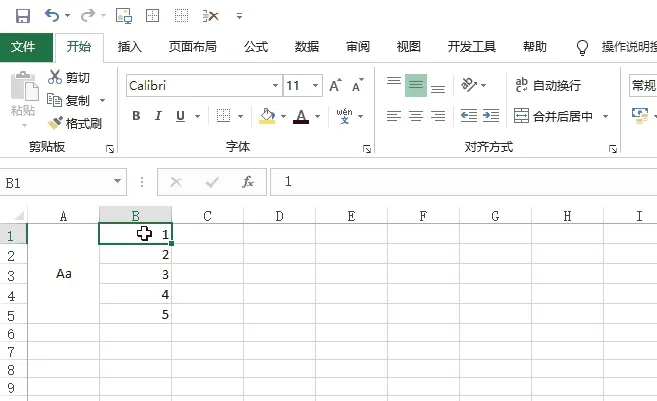The width and height of the screenshot is (657, 401).
Task: Apply yellow fill color bucket
Action: (x=267, y=116)
